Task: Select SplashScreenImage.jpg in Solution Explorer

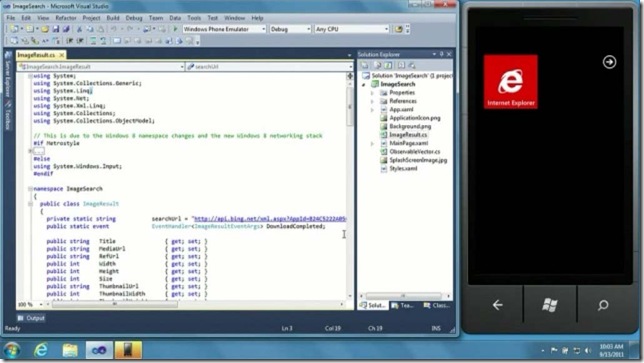Action: [418, 160]
